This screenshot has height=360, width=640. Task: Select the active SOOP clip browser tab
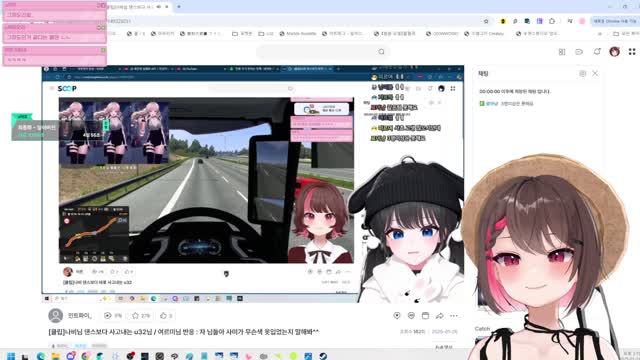click(x=139, y=7)
